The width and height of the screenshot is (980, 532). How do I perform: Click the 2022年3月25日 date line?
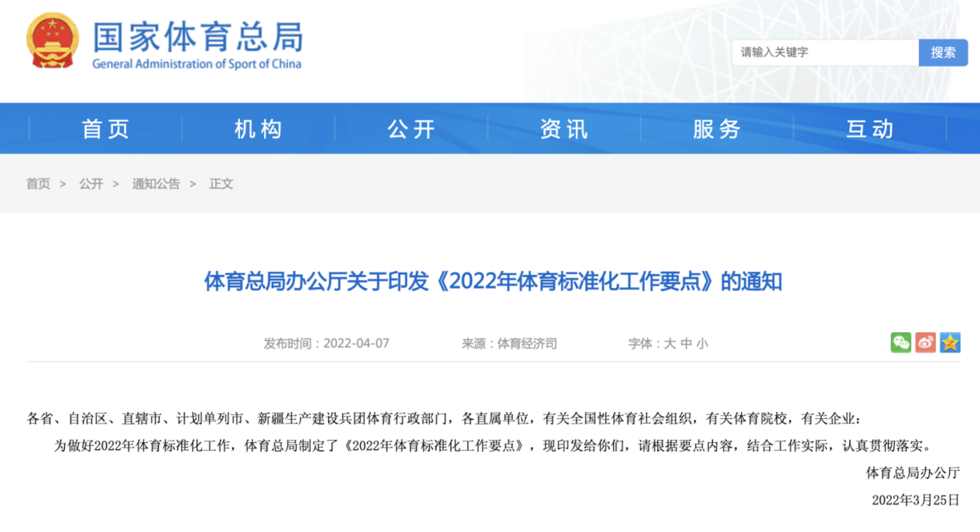coord(916,500)
